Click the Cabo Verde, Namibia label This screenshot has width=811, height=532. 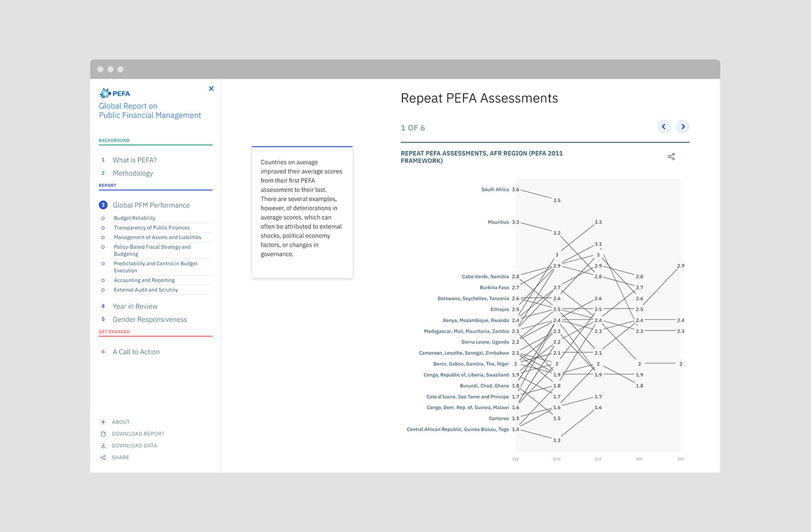point(486,277)
